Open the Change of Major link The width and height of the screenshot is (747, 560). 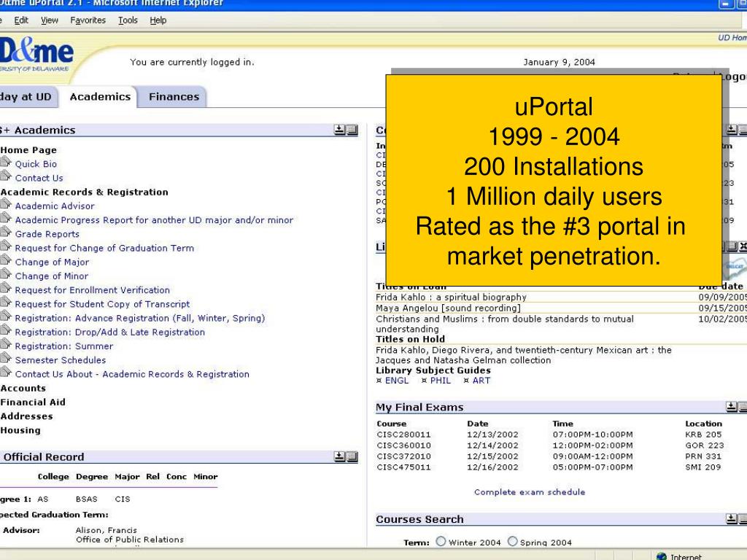click(x=52, y=262)
